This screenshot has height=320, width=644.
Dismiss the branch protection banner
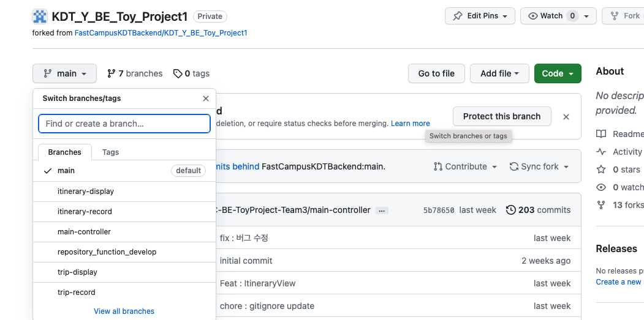coord(566,116)
